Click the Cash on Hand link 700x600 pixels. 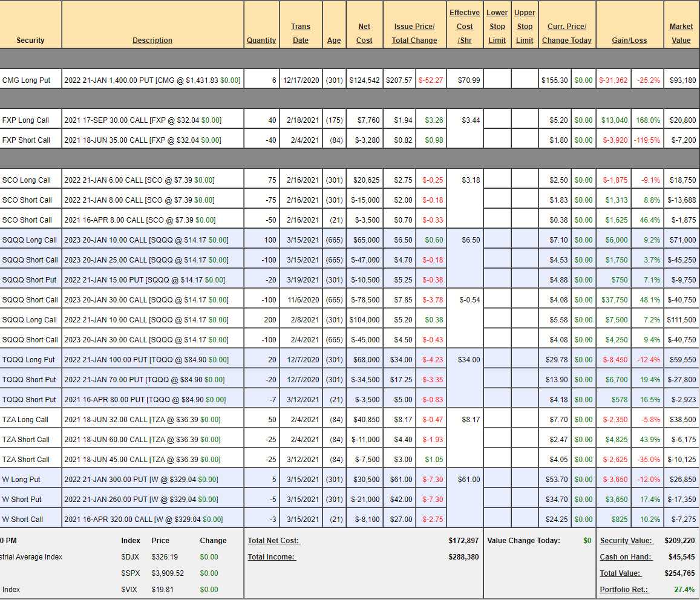pos(626,557)
